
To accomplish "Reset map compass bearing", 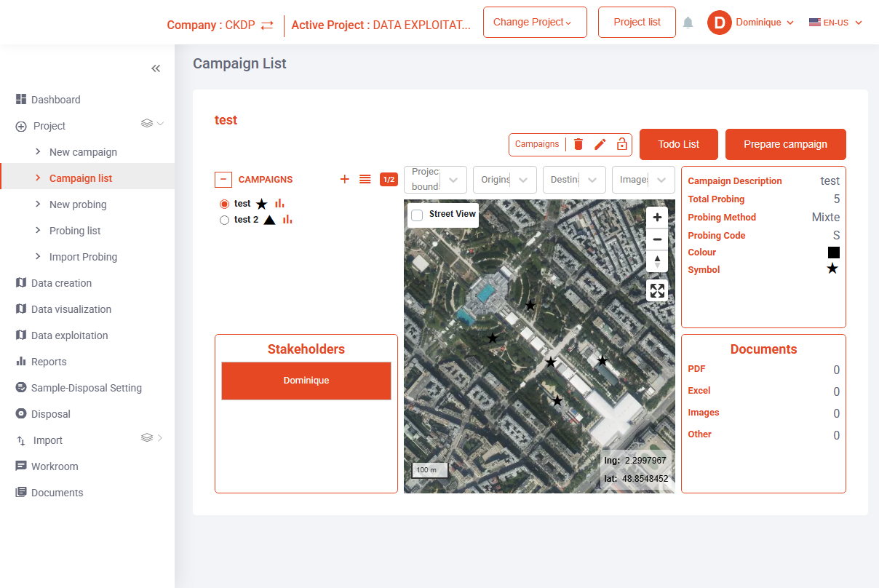I will 657,261.
